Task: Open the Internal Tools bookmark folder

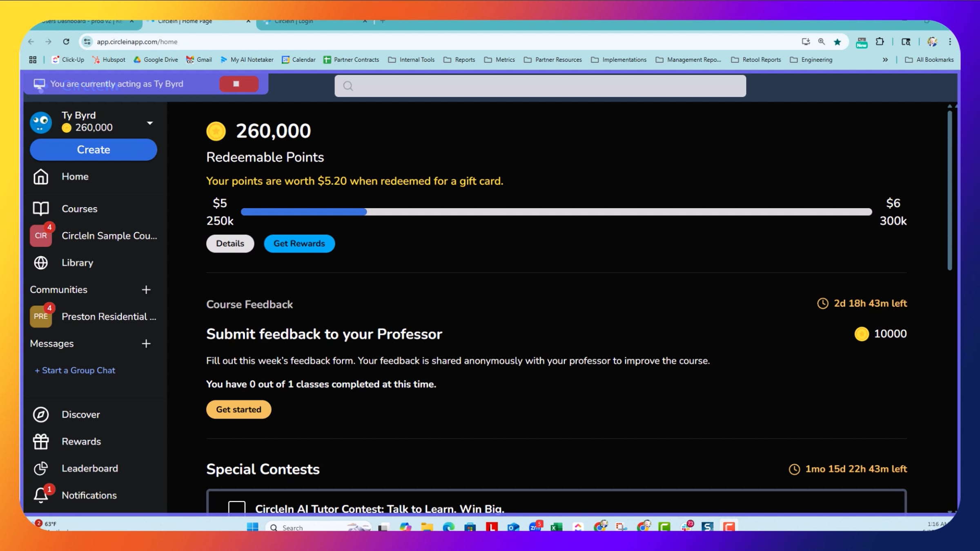Action: tap(411, 60)
